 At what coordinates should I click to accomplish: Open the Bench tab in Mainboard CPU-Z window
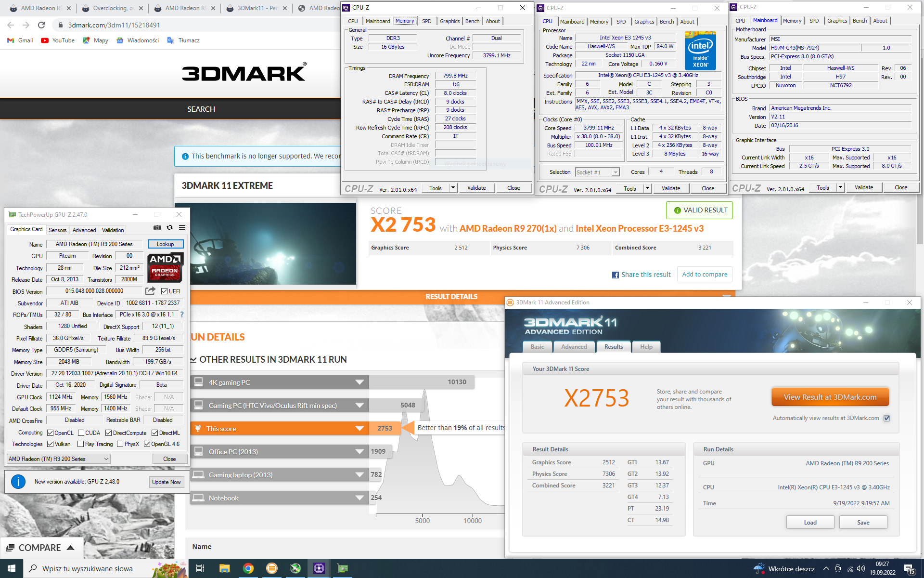860,21
